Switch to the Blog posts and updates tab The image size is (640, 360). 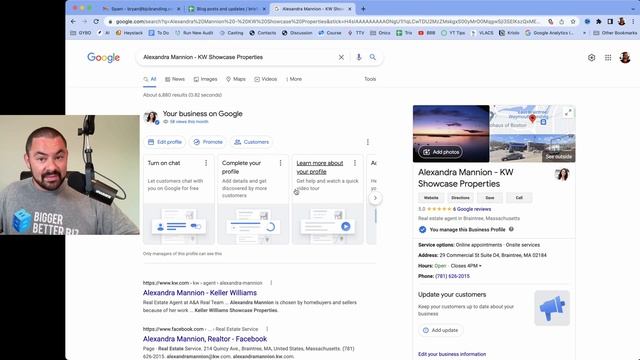(227, 9)
